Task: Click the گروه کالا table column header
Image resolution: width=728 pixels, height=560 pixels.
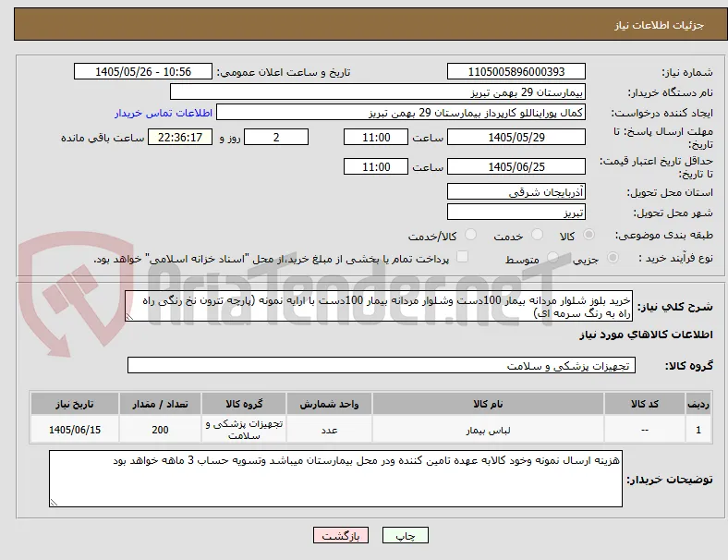Action: click(x=244, y=404)
